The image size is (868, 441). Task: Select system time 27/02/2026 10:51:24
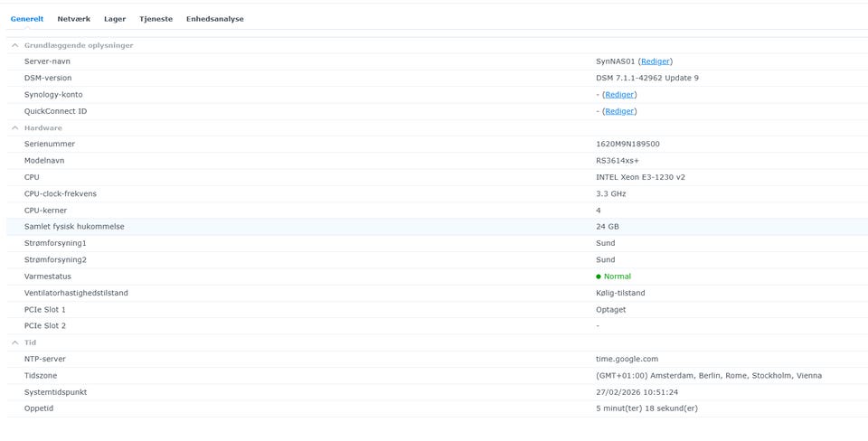click(x=637, y=392)
